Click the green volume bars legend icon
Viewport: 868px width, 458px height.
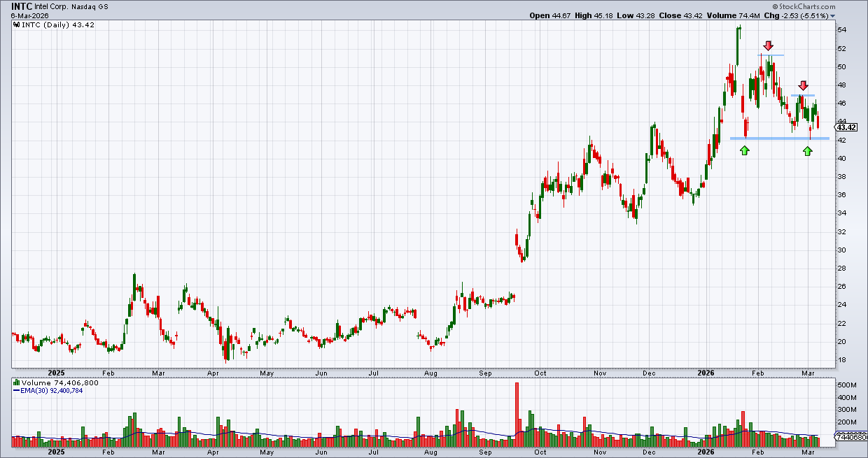click(x=17, y=383)
